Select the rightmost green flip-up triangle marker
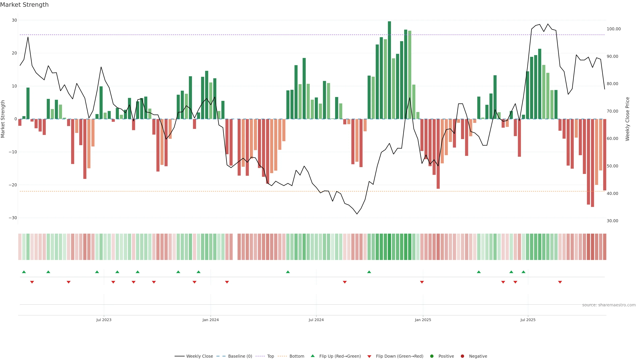644x362 pixels. (x=523, y=272)
